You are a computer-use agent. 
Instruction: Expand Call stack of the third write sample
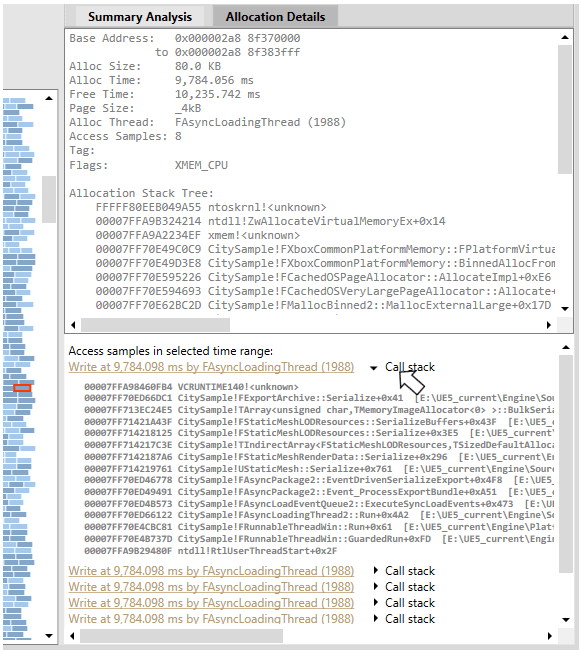376,587
